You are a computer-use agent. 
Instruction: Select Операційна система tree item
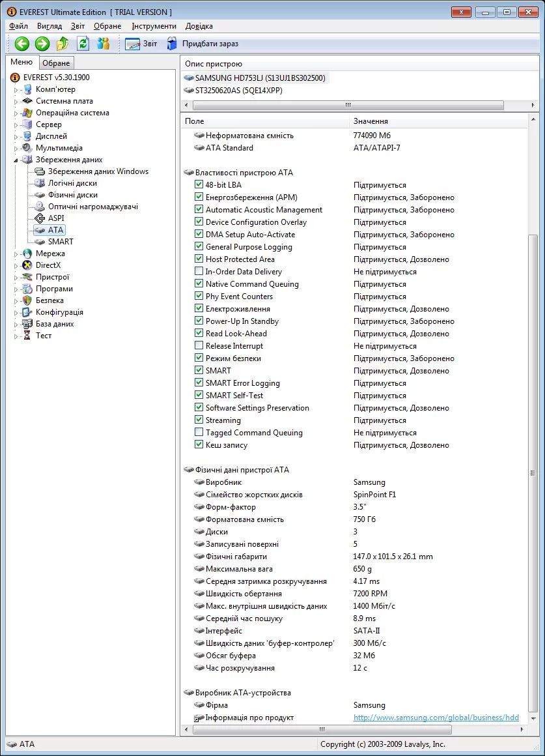66,113
